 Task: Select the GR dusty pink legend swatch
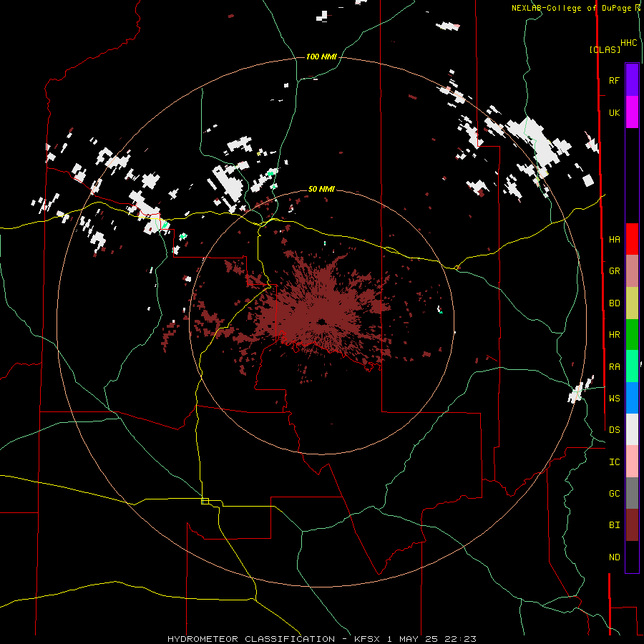tap(632, 271)
